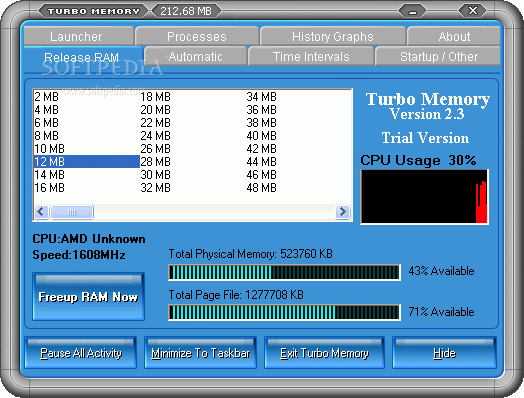Go to the Time Intervals tab

coord(311,56)
